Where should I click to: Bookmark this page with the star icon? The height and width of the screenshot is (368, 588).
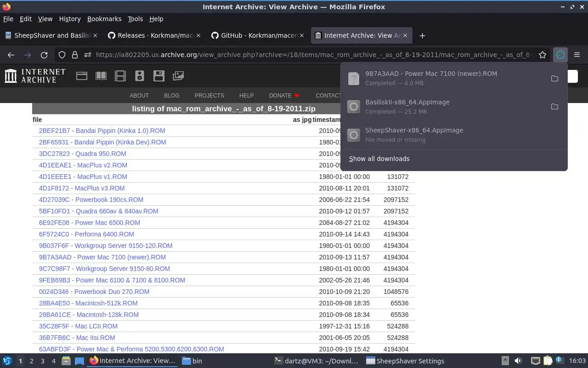(543, 55)
